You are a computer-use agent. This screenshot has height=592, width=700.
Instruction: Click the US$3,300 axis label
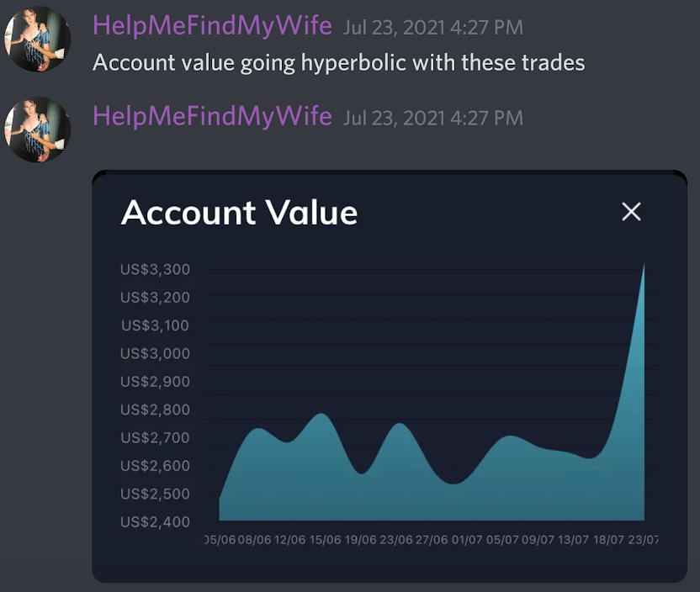pos(155,269)
